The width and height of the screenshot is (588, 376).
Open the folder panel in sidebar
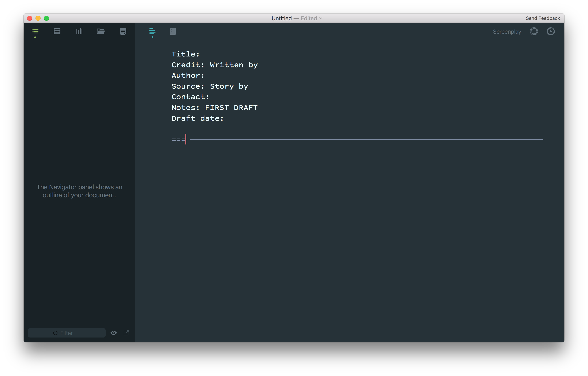[x=101, y=32]
